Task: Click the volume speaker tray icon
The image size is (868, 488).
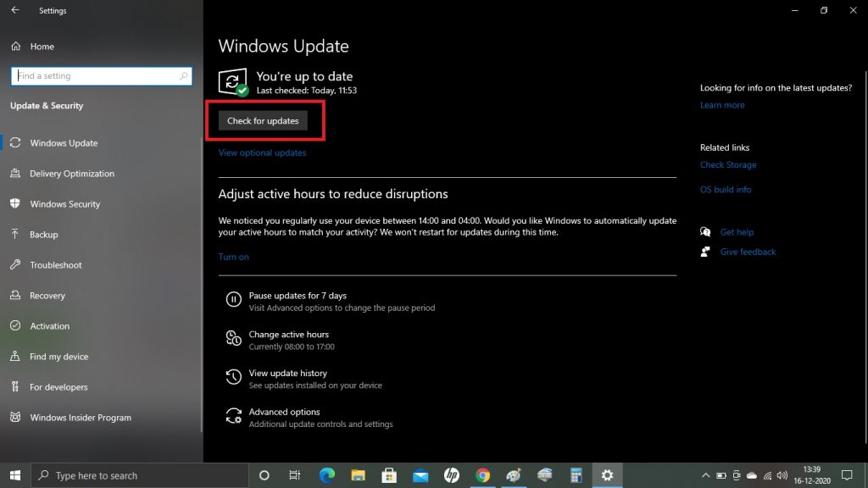Action: tap(782, 475)
